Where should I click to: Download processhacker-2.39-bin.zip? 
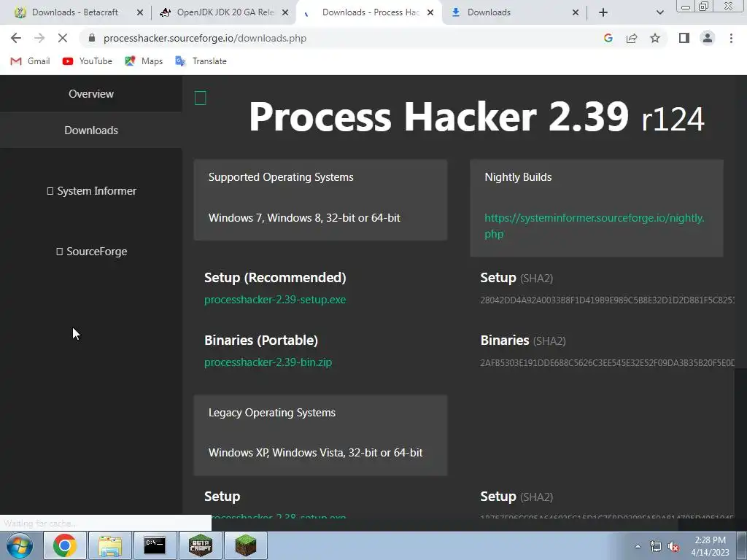(268, 362)
